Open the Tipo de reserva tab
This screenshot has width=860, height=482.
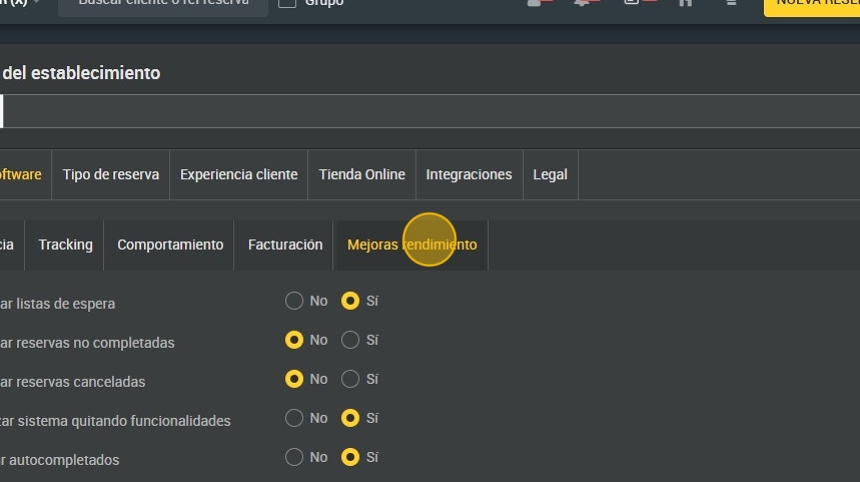pyautogui.click(x=111, y=174)
